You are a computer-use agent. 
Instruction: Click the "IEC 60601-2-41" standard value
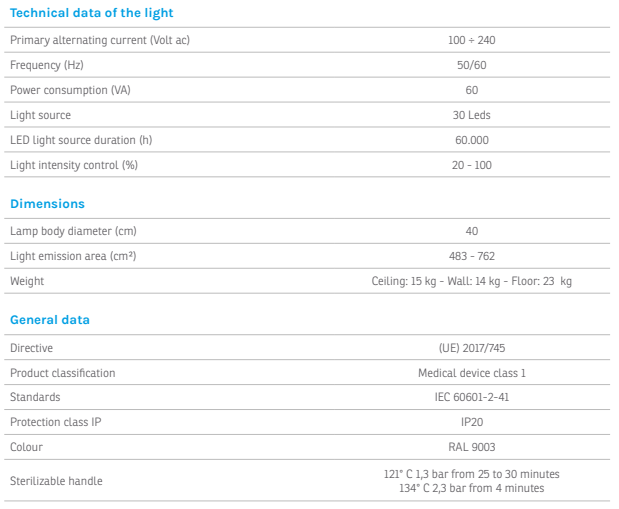click(x=472, y=397)
